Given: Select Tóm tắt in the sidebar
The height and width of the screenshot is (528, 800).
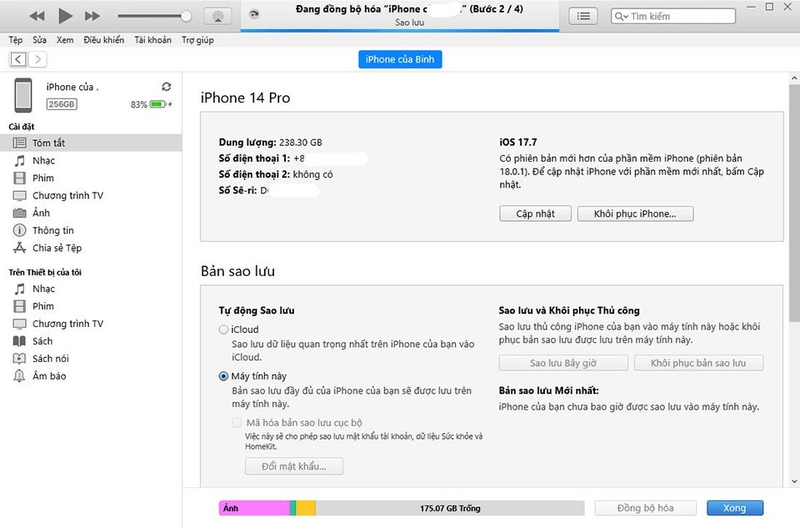Looking at the screenshot, I should pos(91,143).
